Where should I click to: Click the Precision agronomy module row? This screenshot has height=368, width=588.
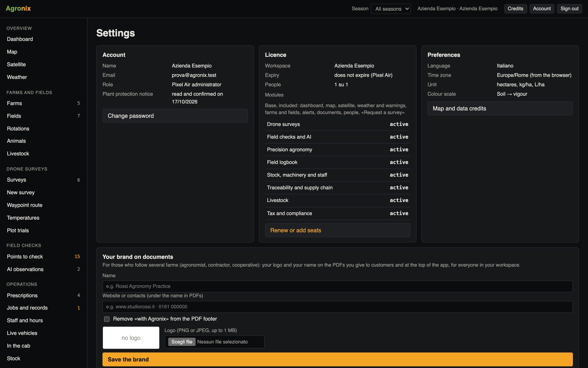[x=337, y=150]
